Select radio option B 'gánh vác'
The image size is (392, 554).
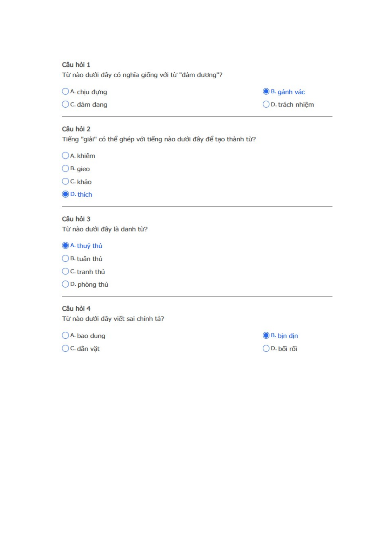266,91
